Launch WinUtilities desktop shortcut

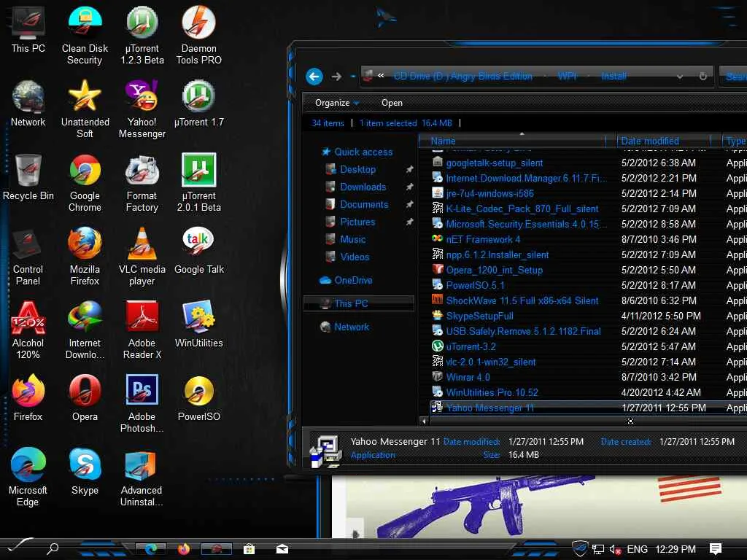pos(198,324)
